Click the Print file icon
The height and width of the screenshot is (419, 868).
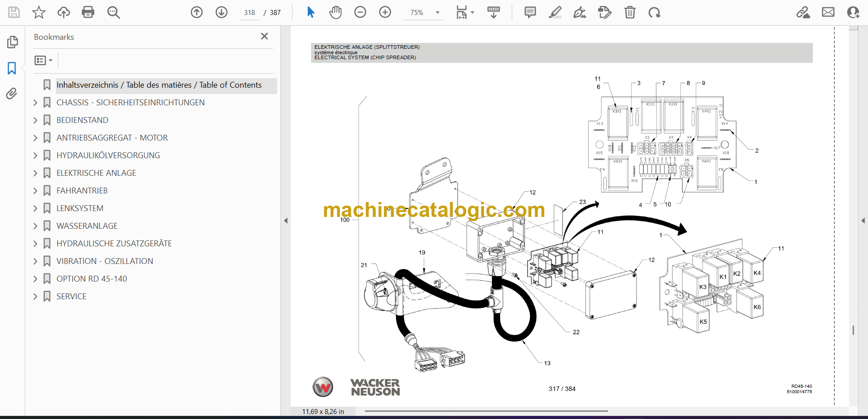pos(88,12)
